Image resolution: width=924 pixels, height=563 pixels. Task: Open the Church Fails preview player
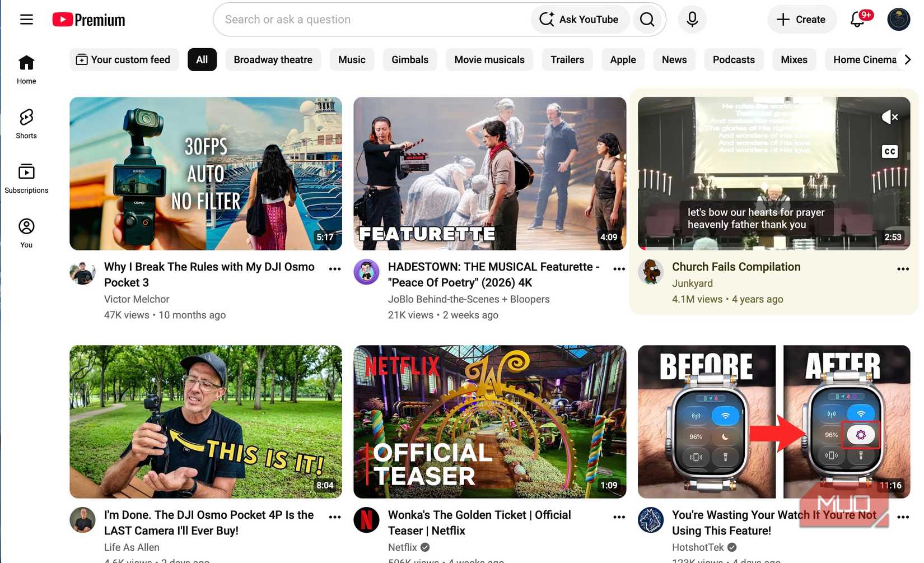click(x=774, y=174)
